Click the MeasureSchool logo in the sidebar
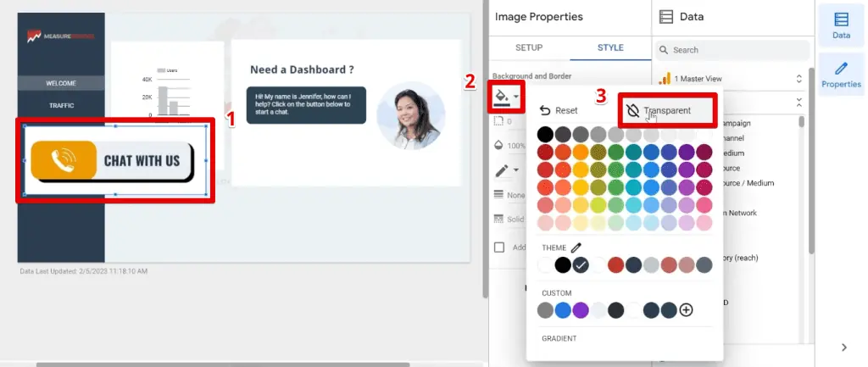Image resolution: width=868 pixels, height=367 pixels. click(61, 36)
